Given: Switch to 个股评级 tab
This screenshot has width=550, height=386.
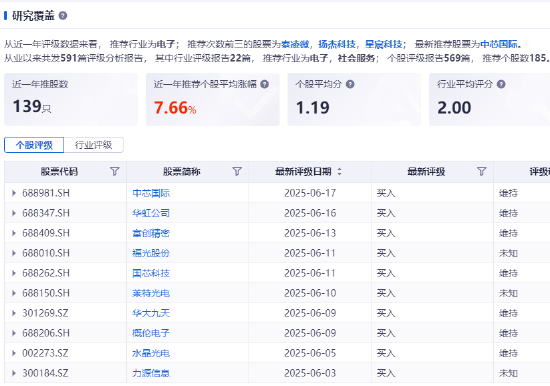Looking at the screenshot, I should tap(34, 145).
